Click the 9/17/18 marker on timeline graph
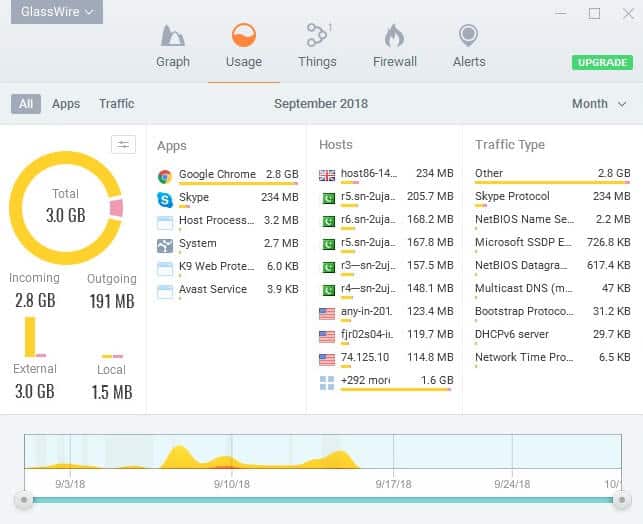643x524 pixels. 393,484
